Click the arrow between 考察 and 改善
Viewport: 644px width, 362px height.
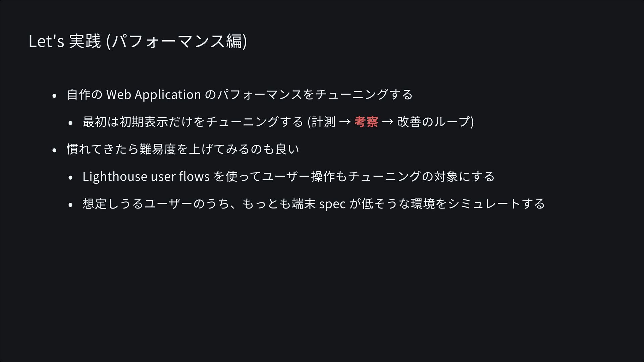[x=387, y=122]
